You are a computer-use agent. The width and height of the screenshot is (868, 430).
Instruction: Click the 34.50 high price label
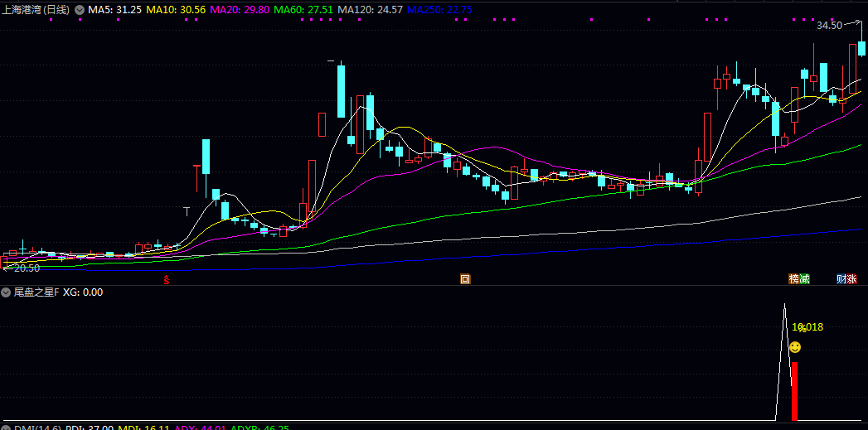(829, 26)
